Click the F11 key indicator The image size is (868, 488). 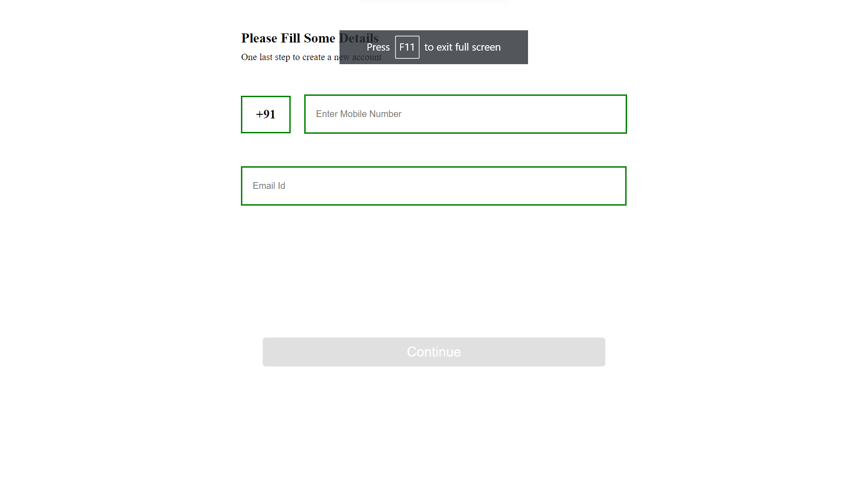pos(407,47)
